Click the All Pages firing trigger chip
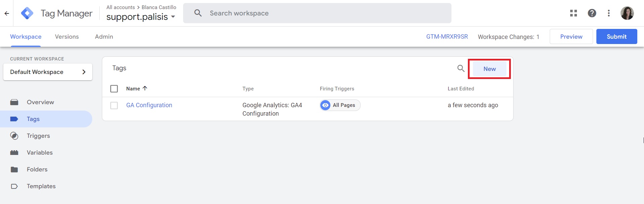The height and width of the screenshot is (204, 644). tap(340, 105)
